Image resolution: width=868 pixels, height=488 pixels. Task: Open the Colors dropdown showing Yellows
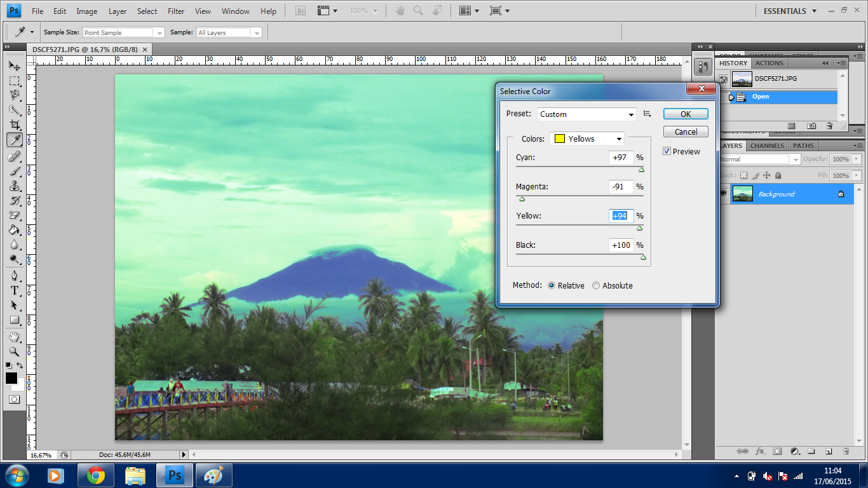tap(619, 139)
